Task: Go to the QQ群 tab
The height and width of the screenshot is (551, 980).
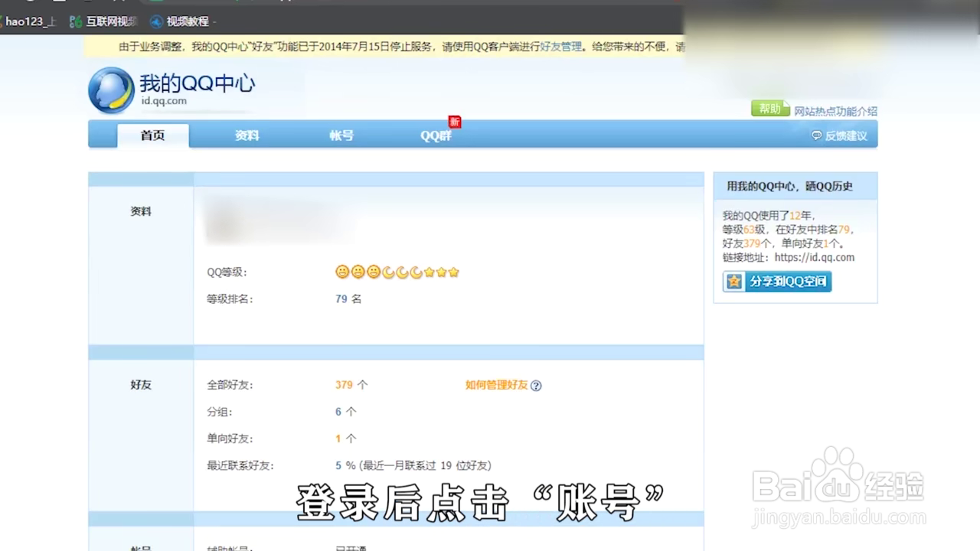Action: pyautogui.click(x=436, y=135)
